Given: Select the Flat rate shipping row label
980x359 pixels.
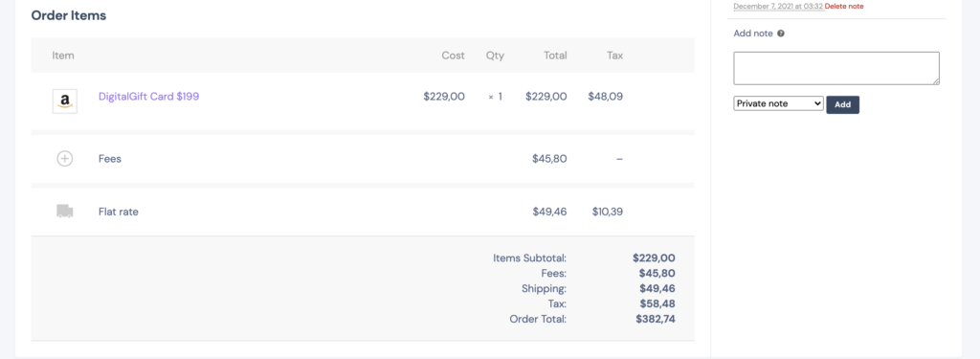Looking at the screenshot, I should (x=118, y=212).
